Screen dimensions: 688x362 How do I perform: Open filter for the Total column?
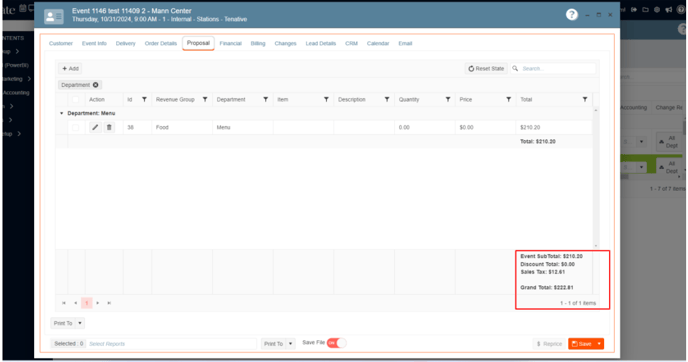585,100
